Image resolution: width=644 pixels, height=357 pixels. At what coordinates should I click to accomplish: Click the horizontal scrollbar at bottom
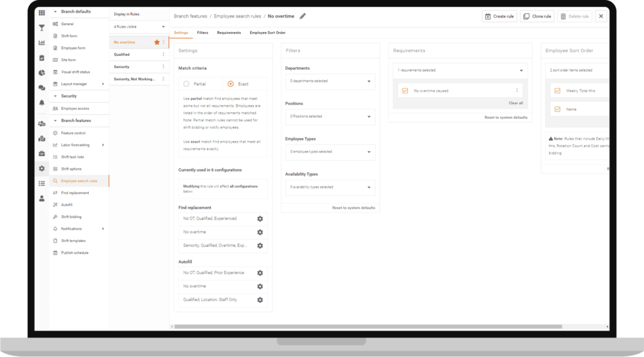click(x=368, y=327)
